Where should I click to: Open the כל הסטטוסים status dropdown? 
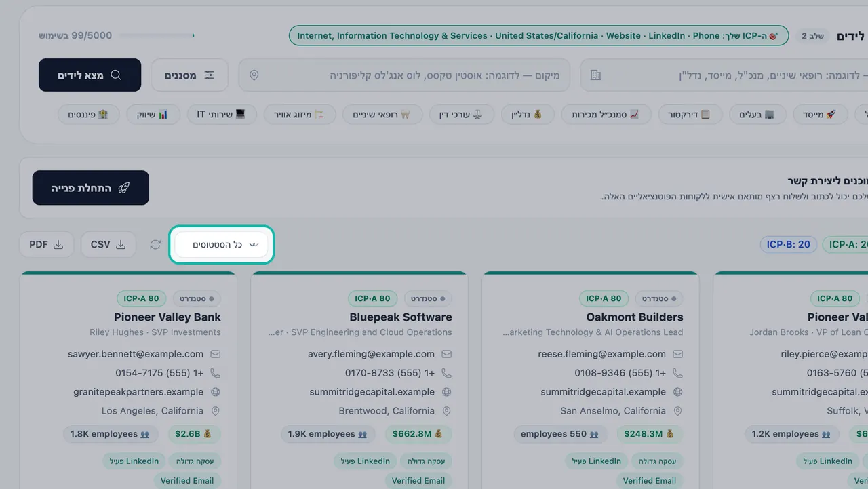pyautogui.click(x=222, y=245)
